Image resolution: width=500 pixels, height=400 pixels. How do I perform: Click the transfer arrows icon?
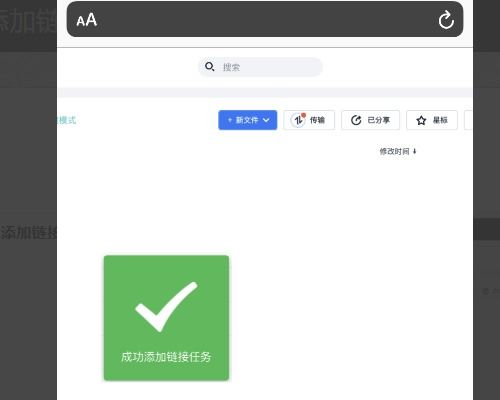tap(298, 120)
